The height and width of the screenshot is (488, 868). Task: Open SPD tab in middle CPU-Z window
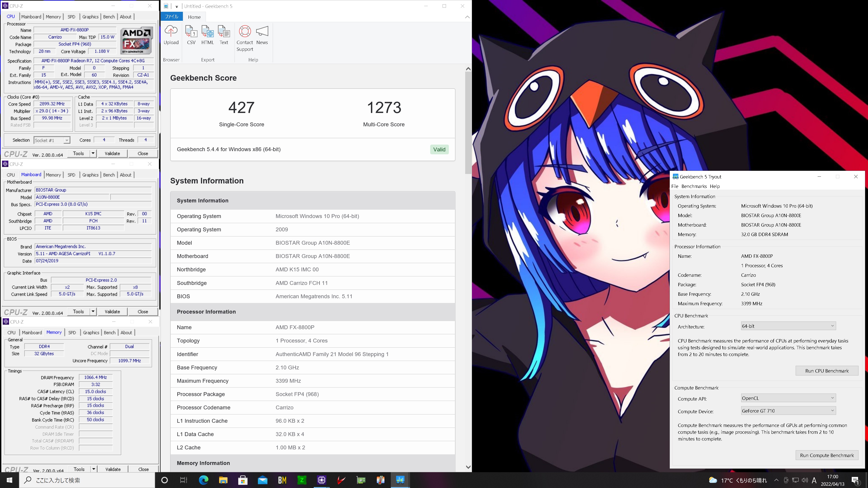coord(71,175)
